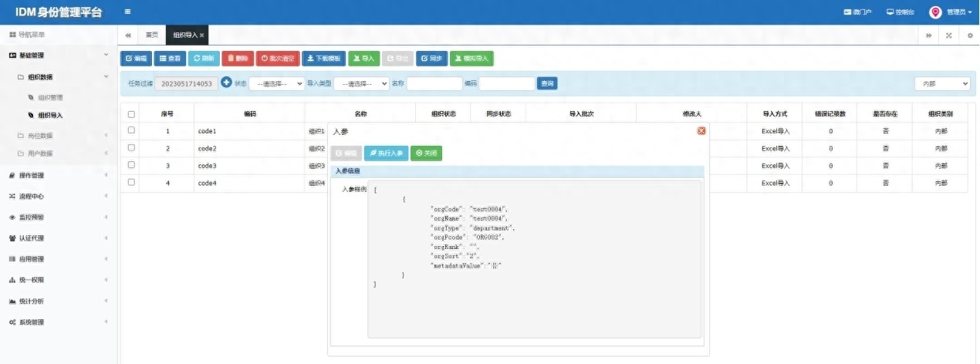Switch to the 首页 home tab
Screen dimensions: 980x364
152,35
